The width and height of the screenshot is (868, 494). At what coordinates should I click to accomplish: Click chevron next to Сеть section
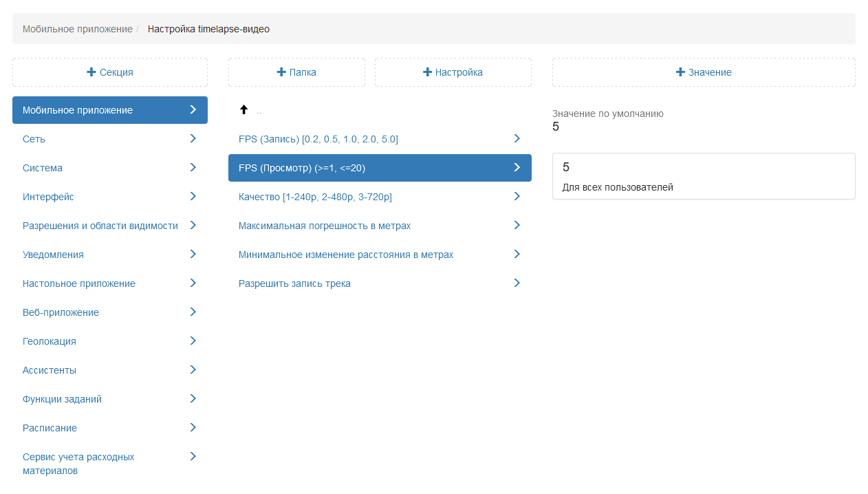click(193, 138)
